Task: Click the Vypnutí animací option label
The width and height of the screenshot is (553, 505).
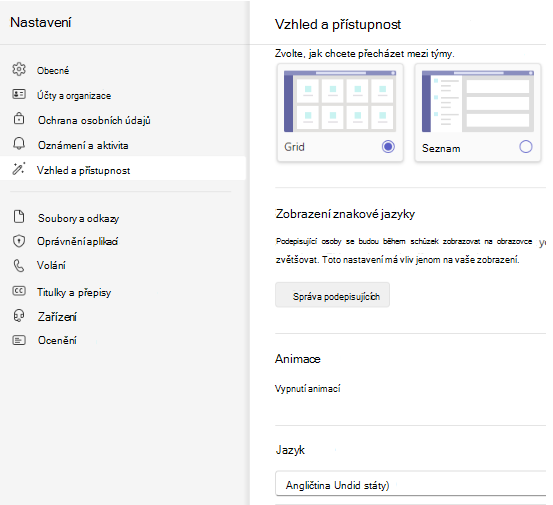Action: 308,389
